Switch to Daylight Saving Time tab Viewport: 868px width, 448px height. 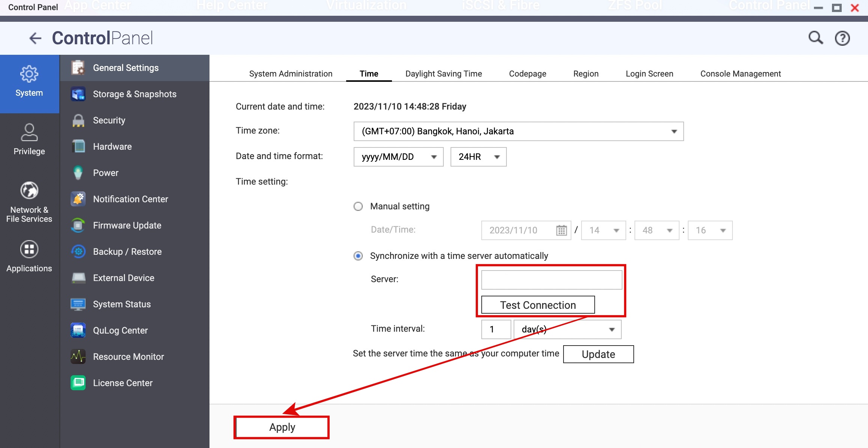tap(443, 74)
